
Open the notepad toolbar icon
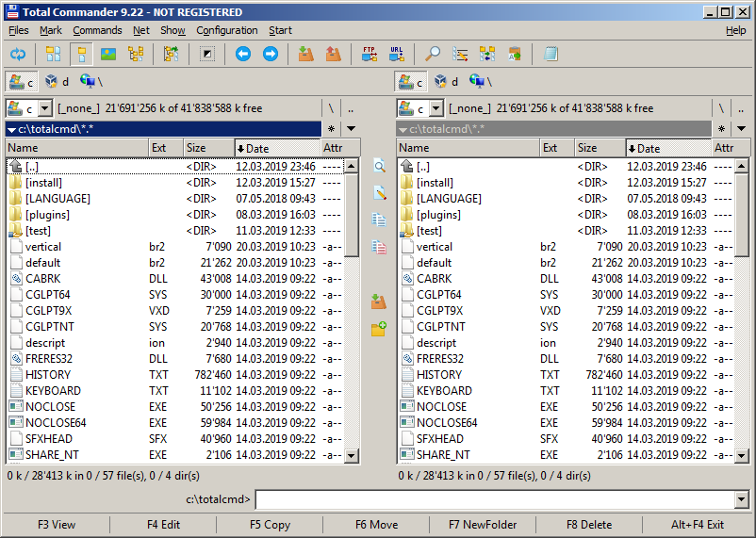point(551,54)
